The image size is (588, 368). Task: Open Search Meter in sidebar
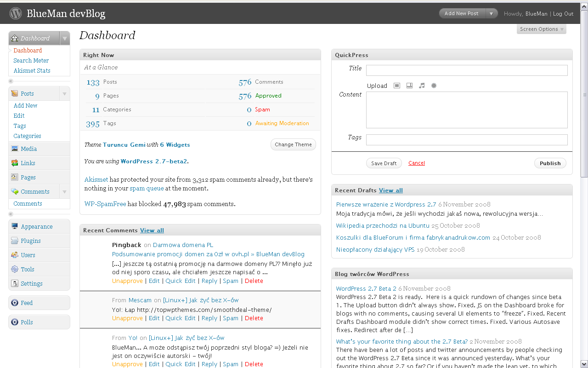click(x=31, y=60)
